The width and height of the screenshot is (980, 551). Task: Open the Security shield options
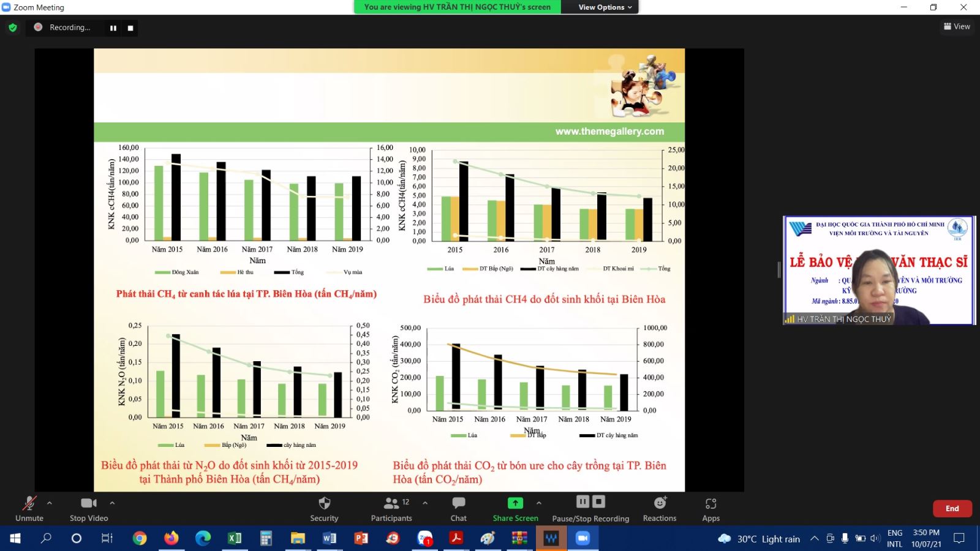(x=324, y=508)
